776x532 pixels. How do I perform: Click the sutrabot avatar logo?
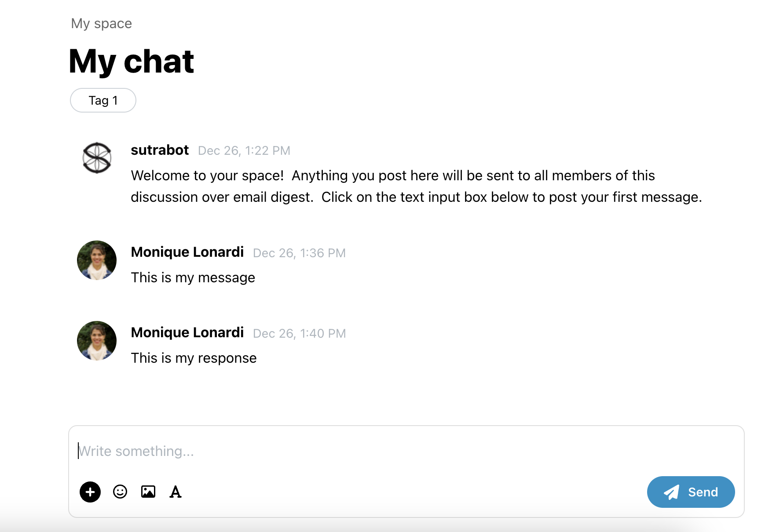click(x=97, y=158)
